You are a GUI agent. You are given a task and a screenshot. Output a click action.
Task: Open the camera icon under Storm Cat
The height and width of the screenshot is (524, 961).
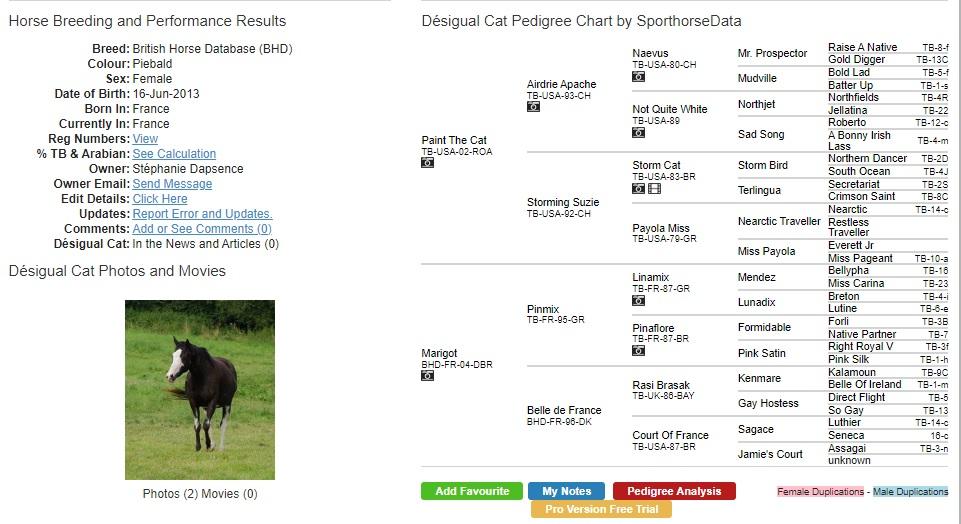(639, 189)
